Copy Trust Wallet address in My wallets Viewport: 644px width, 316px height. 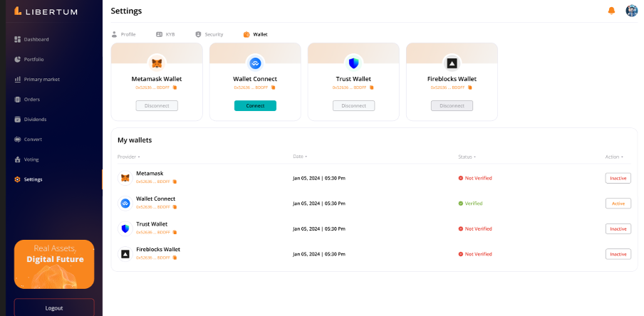175,232
